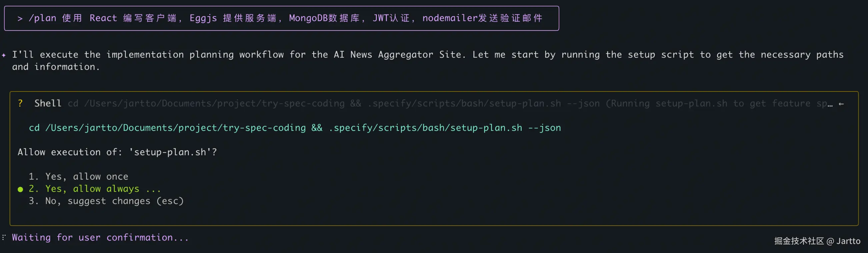Pick "No, suggest changes (esc)" option
The width and height of the screenshot is (868, 253).
pyautogui.click(x=114, y=201)
